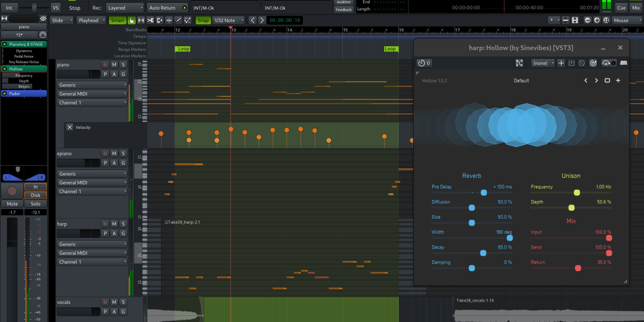This screenshot has height=322, width=644.
Task: Open plugin pin connections icon
Action: (519, 63)
